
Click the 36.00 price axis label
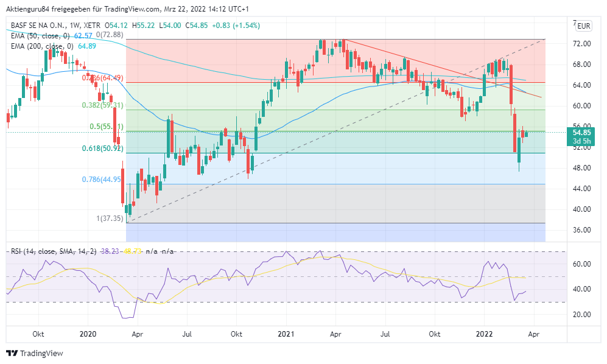click(x=582, y=230)
